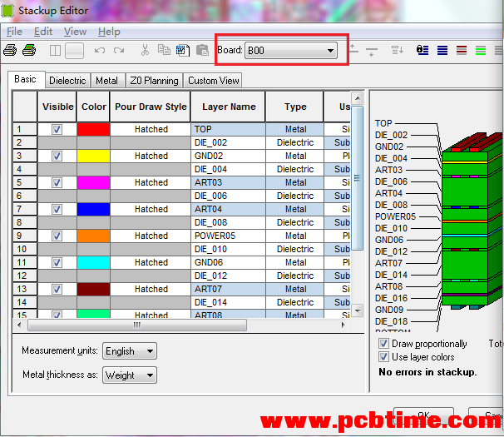Click the undo arrow icon
The image size is (504, 437).
[x=100, y=51]
